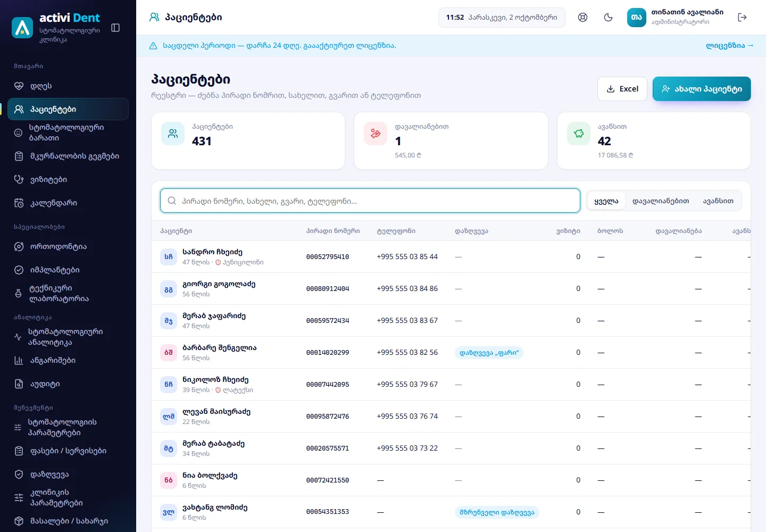Click the კალენდარი calendar icon
Screen dimensions: 766x532
coord(19,203)
